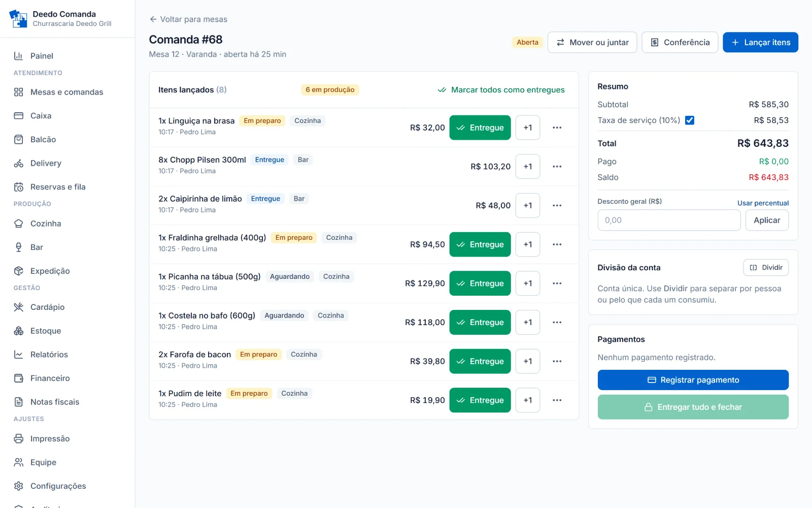Open more options for Picanha na tábua
Viewport: 812px width, 508px height.
pyautogui.click(x=557, y=283)
